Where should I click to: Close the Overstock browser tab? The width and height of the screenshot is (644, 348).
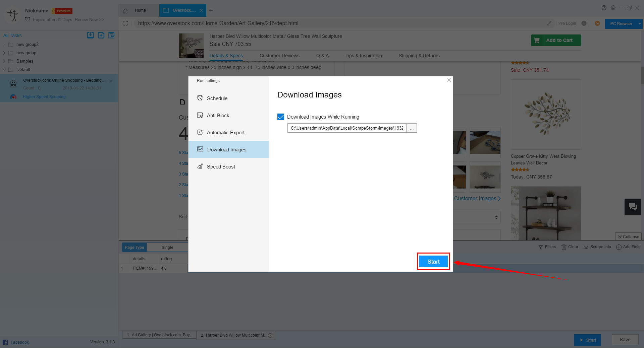tap(201, 10)
